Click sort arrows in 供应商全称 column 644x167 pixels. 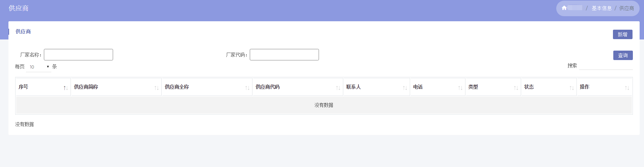point(247,88)
